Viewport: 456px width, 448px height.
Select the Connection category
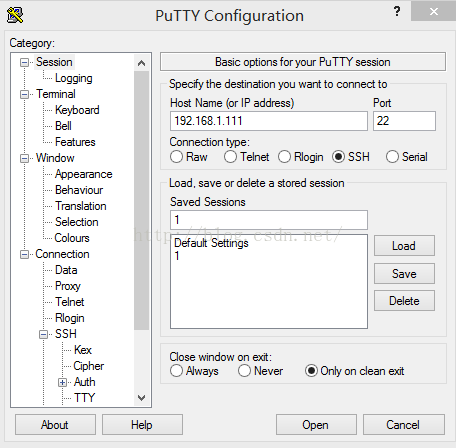pyautogui.click(x=62, y=254)
